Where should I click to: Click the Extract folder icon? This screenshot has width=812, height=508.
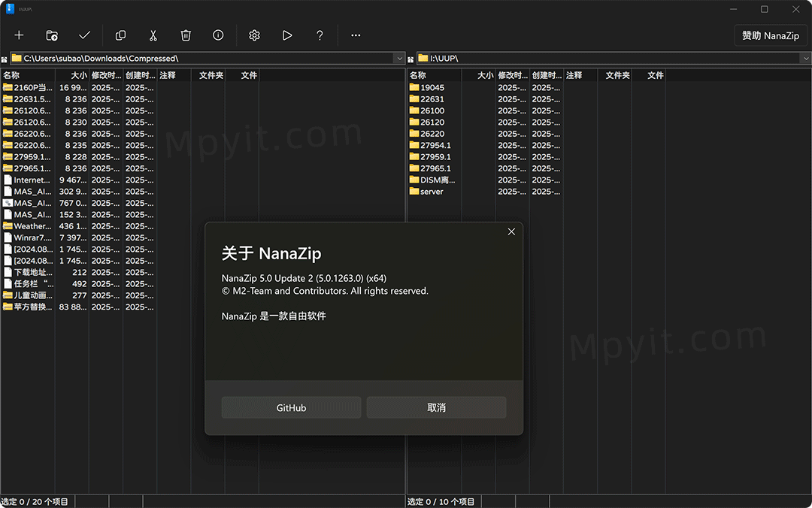(x=52, y=35)
